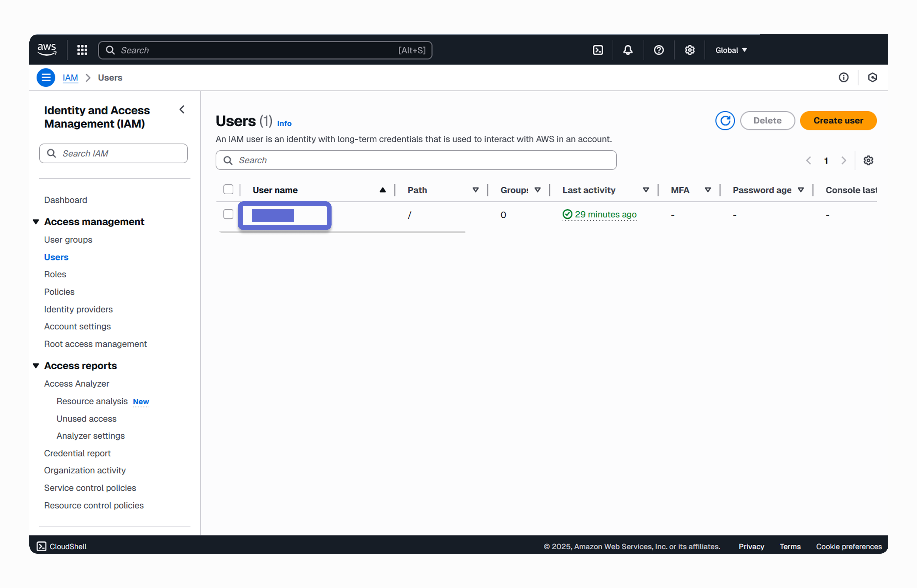The image size is (917, 588).
Task: Focus the top AWS Search bar
Action: [265, 50]
